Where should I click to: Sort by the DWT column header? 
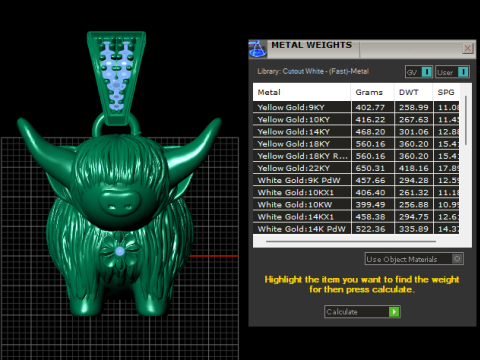413,92
